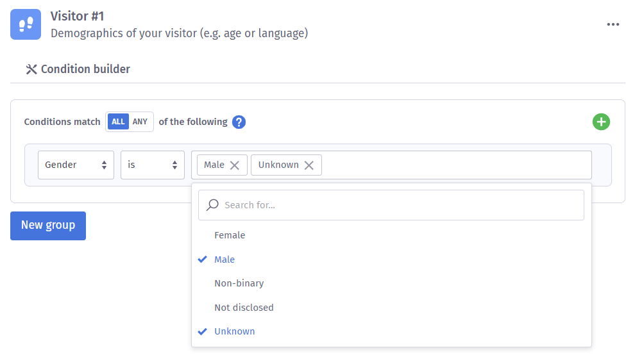Image resolution: width=635 pixels, height=364 pixels.
Task: Click the 'Search for...' input field
Action: pos(398,205)
